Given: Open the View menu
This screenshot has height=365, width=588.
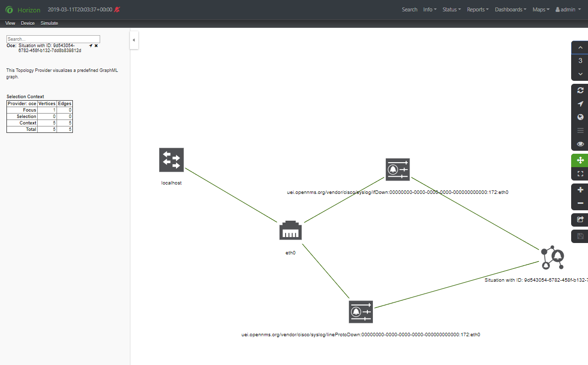Looking at the screenshot, I should [10, 23].
